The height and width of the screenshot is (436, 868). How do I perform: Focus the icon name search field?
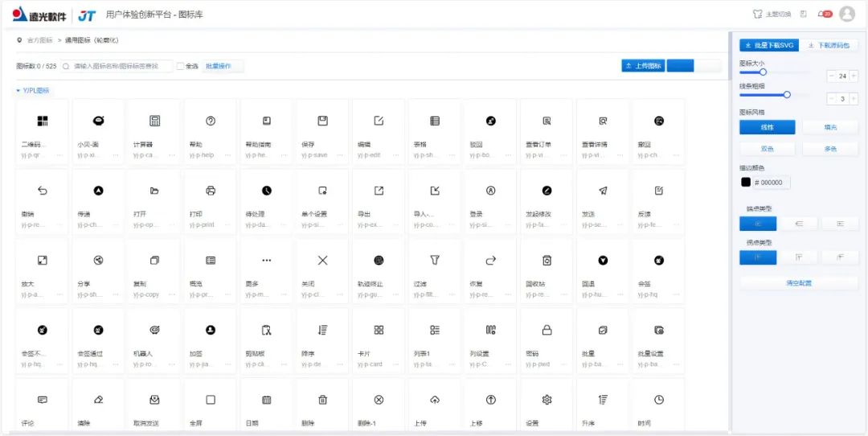[121, 66]
